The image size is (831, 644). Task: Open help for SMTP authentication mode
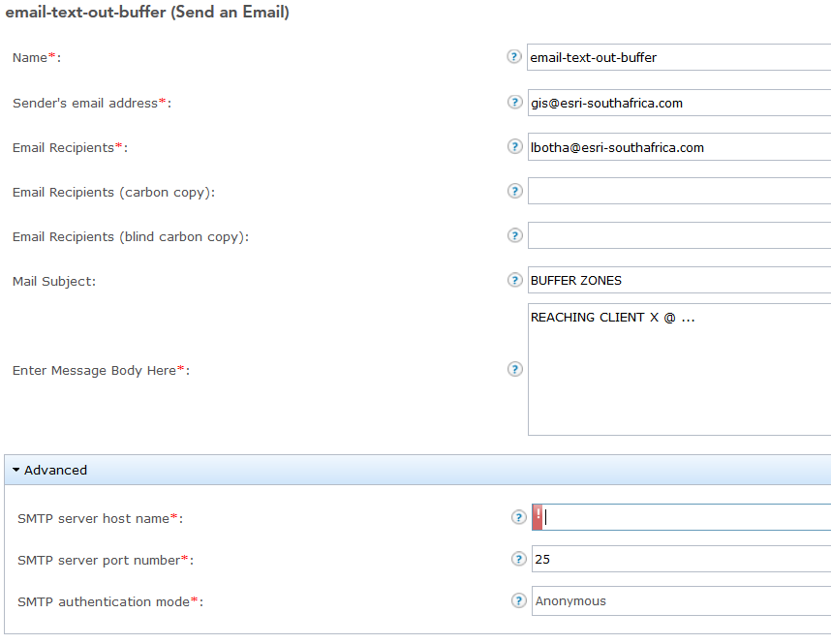pyautogui.click(x=518, y=600)
